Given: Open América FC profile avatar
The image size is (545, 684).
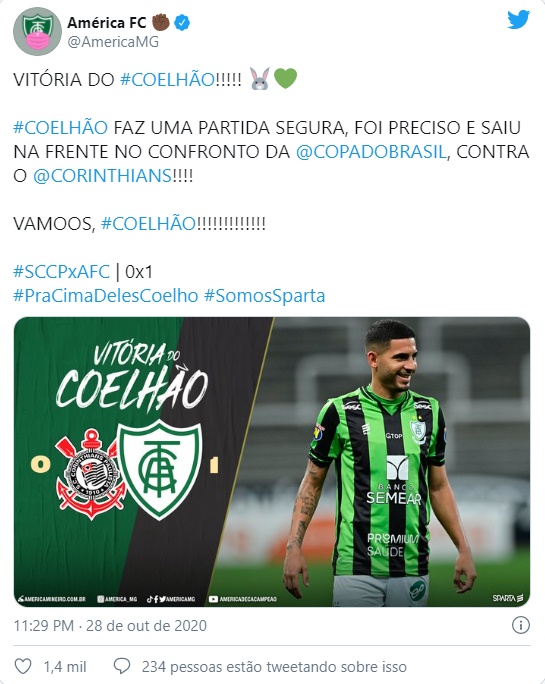Looking at the screenshot, I should pos(37,31).
